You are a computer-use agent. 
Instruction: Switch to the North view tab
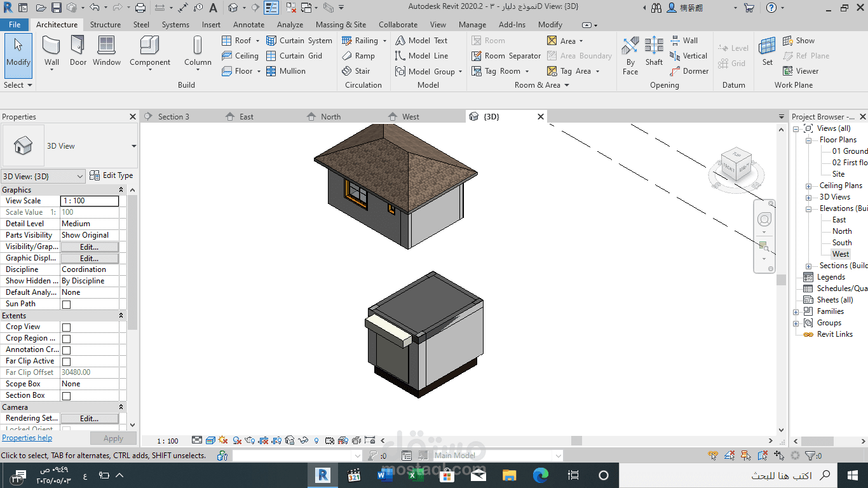coord(330,117)
